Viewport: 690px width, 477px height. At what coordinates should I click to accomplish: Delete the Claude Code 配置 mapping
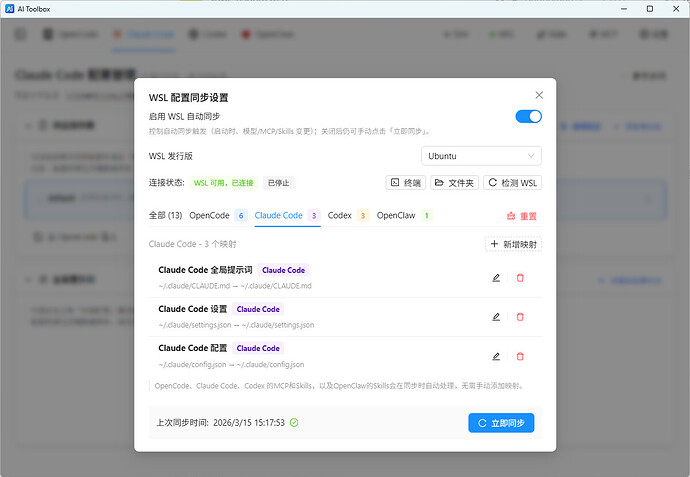pyautogui.click(x=520, y=356)
